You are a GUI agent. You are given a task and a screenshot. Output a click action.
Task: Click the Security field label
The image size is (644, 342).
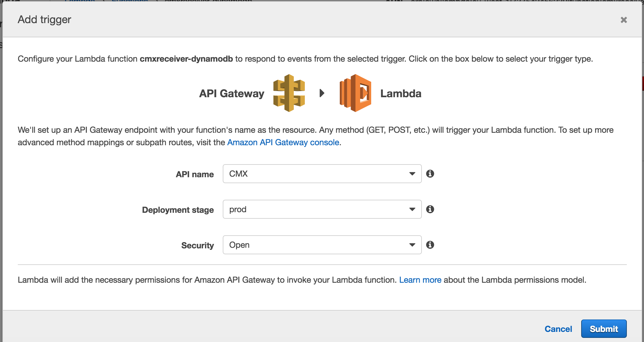click(197, 245)
